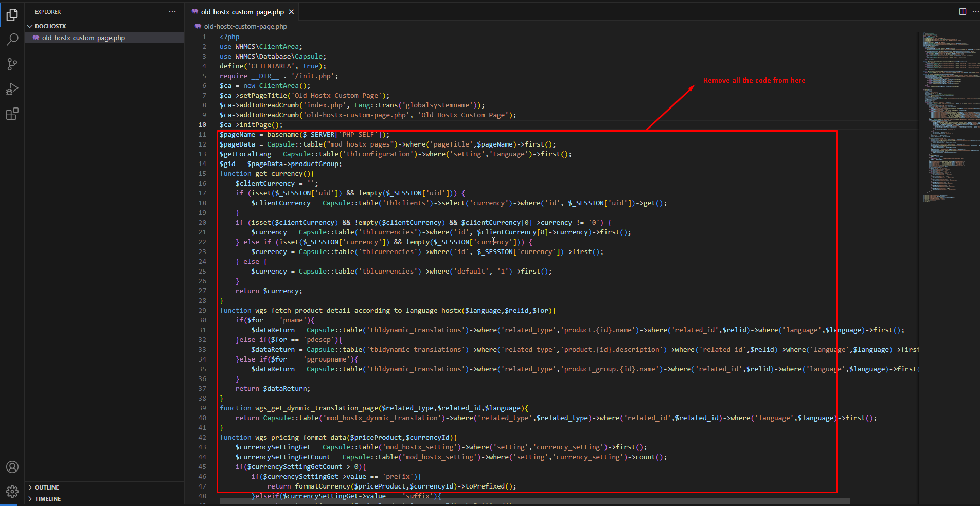
Task: Close the old-hostx-custom-page.php tab
Action: [291, 12]
